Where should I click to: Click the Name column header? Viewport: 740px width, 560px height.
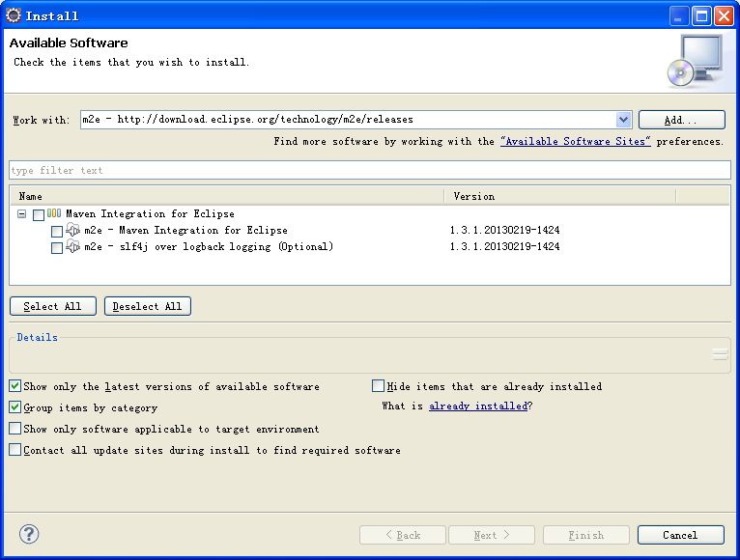[x=226, y=196]
